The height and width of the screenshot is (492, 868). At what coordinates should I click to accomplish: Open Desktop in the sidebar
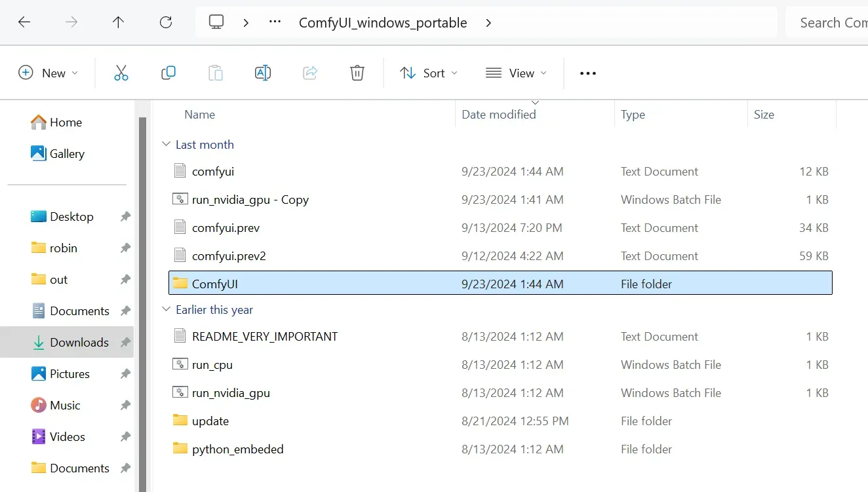[x=62, y=217]
